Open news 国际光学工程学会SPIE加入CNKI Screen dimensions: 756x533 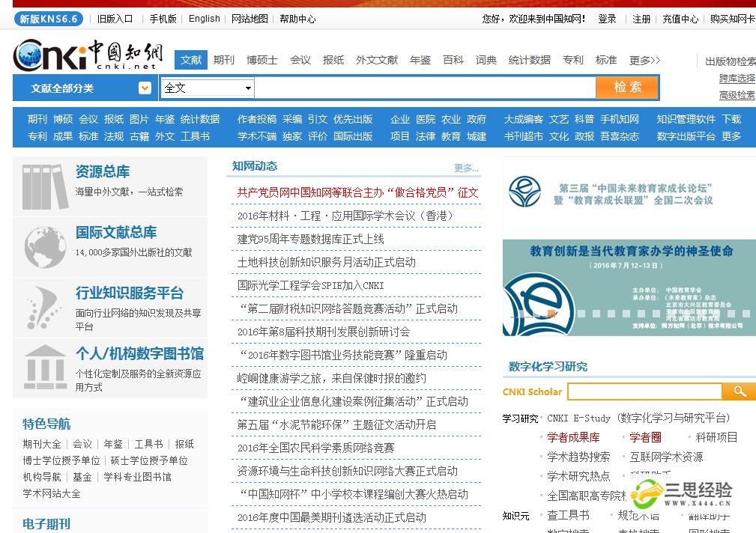point(310,285)
